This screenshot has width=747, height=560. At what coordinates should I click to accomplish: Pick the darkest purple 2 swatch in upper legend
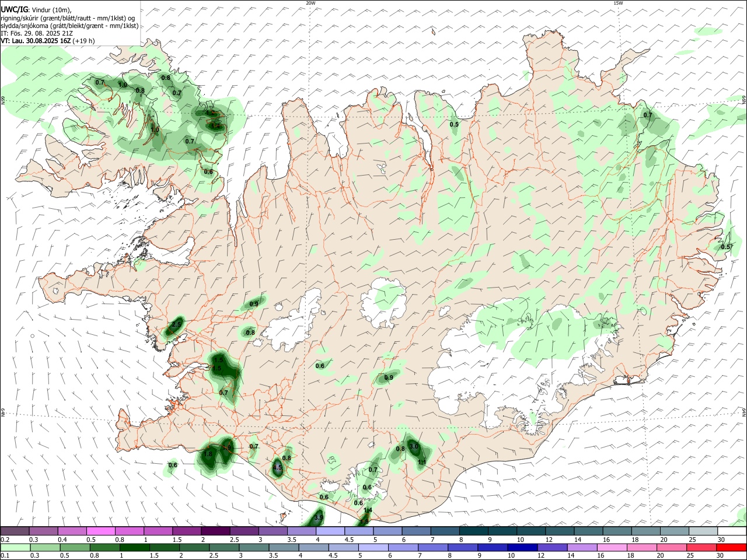coord(215,531)
